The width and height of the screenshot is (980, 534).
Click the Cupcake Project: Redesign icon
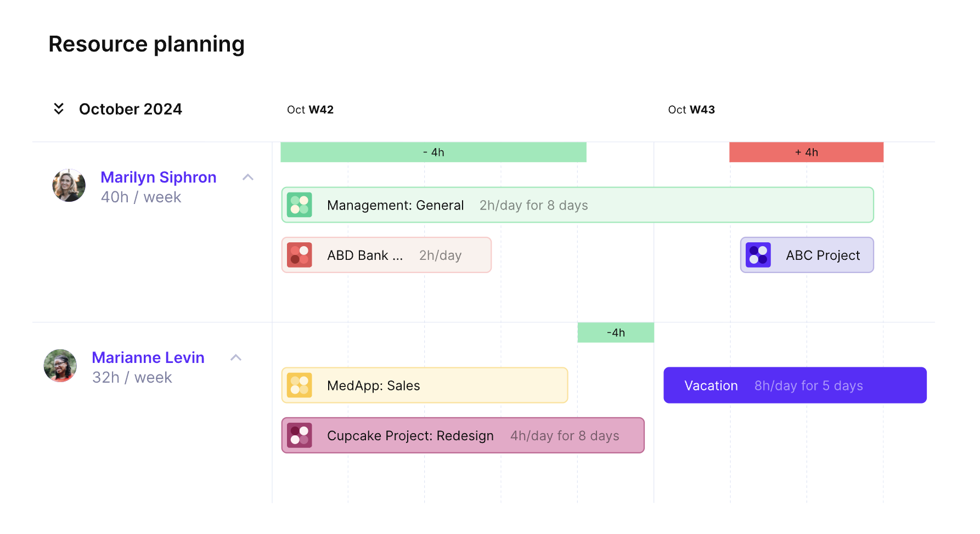(x=300, y=435)
